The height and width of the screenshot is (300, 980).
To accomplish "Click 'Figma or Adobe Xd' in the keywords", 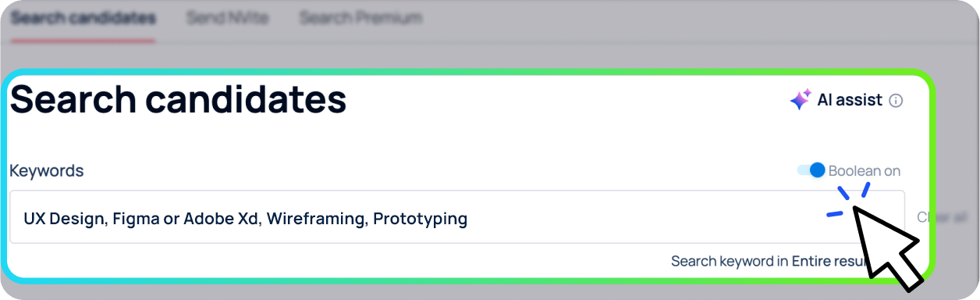I will coord(186,219).
